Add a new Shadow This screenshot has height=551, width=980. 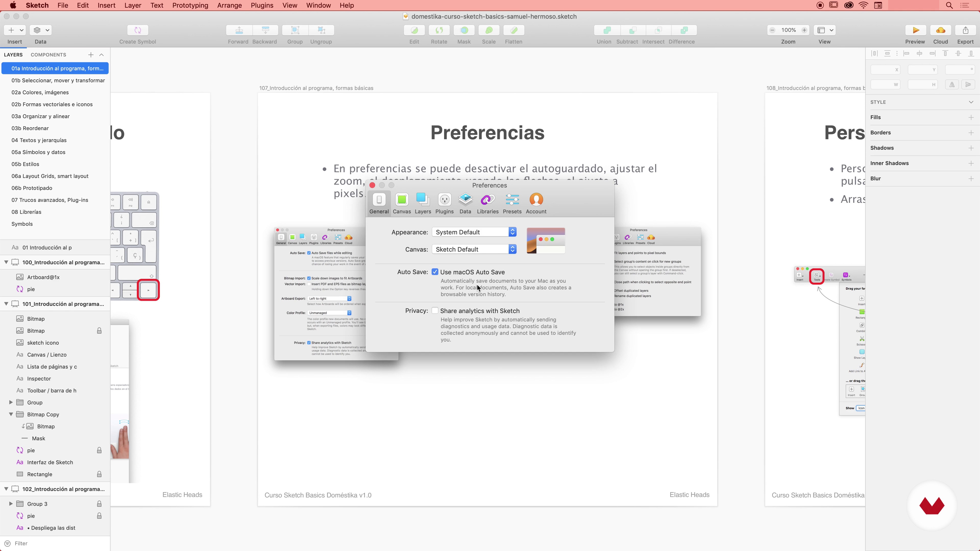(x=971, y=148)
